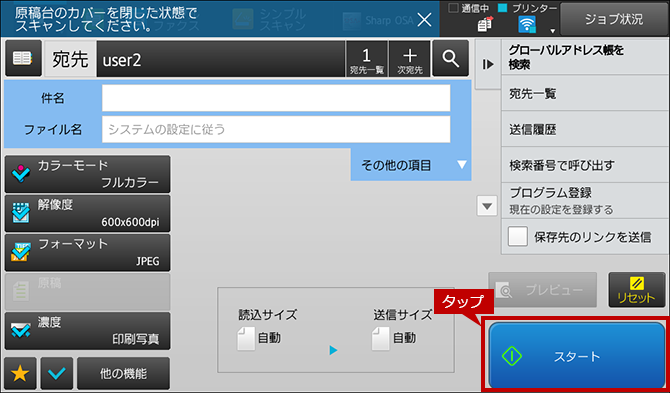View destination list count (宛先一覧) button
This screenshot has height=393, width=670.
click(367, 60)
